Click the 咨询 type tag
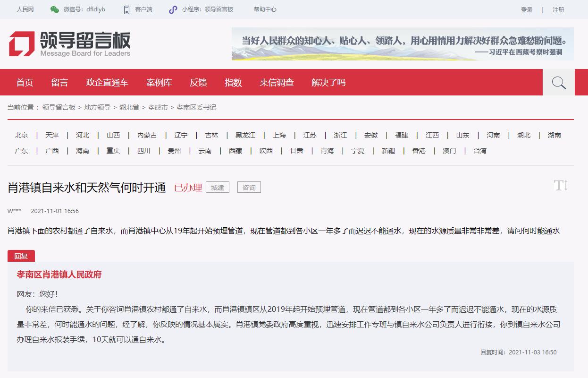This screenshot has width=588, height=378. coord(249,188)
